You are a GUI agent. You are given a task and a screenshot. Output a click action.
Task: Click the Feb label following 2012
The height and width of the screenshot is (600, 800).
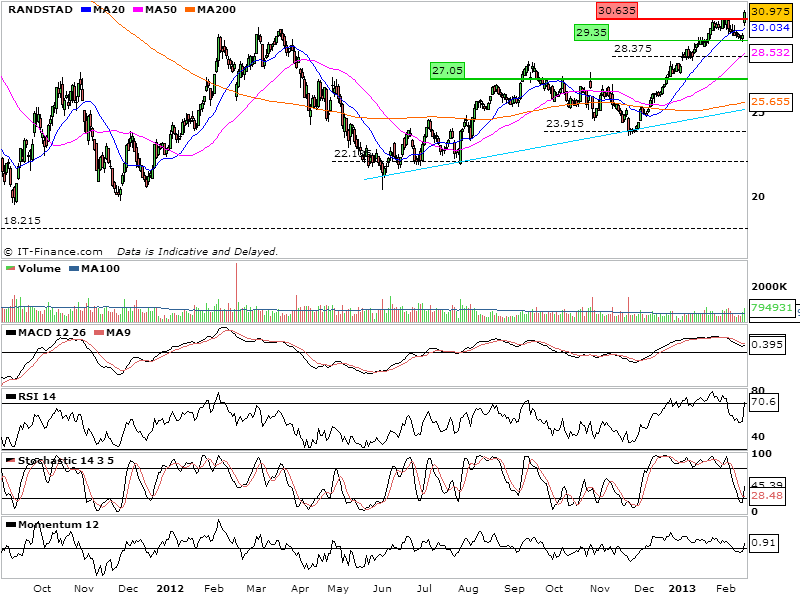tap(214, 589)
